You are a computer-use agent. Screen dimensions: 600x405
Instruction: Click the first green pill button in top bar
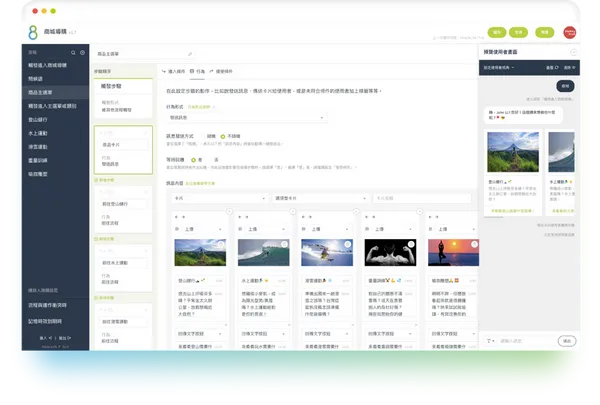pos(497,33)
